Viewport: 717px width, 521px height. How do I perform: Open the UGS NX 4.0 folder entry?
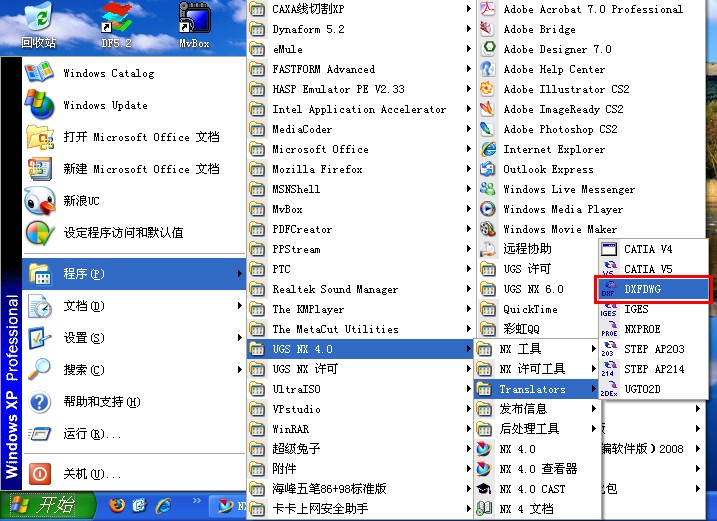360,349
